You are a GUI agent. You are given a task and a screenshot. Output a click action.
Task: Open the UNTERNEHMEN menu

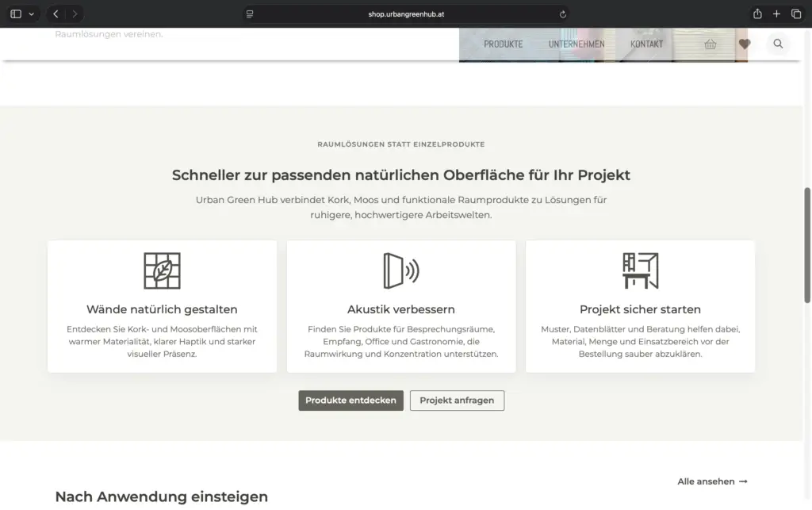[576, 44]
